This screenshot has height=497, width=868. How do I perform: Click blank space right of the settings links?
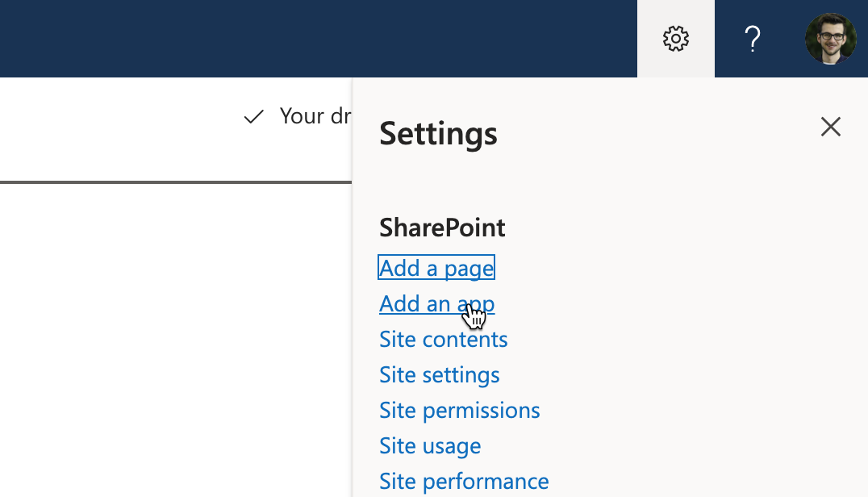click(x=710, y=363)
